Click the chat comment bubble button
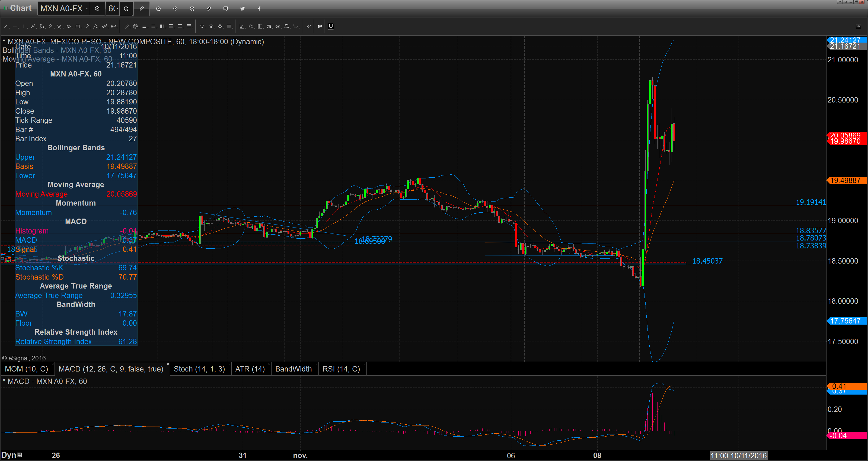Screen dimensions: 868x461 [226, 8]
